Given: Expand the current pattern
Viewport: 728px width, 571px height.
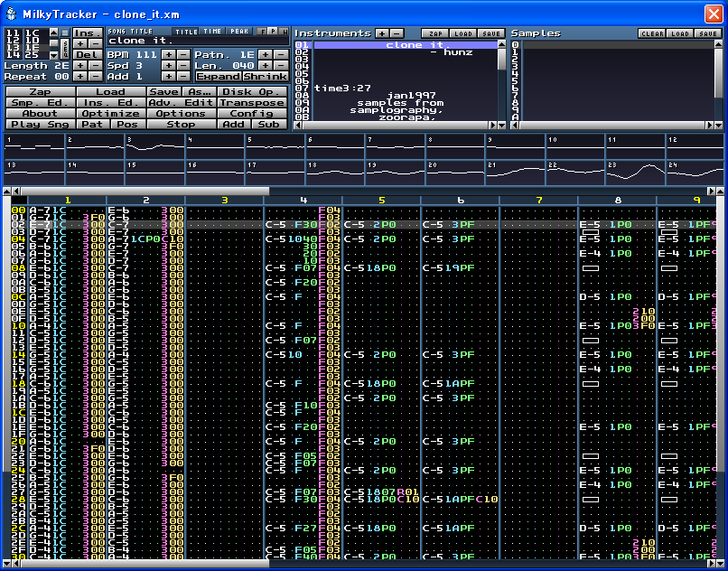Looking at the screenshot, I should [218, 77].
